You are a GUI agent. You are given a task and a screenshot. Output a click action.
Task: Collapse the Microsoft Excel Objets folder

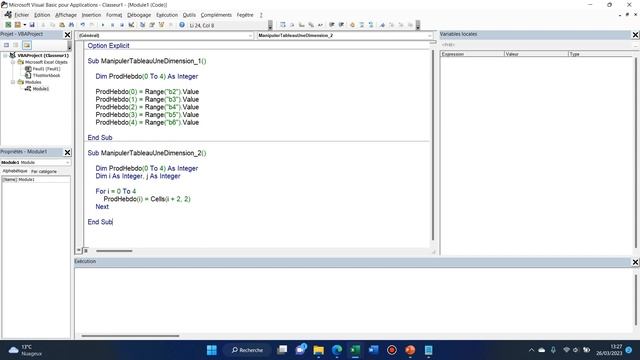coord(13,62)
